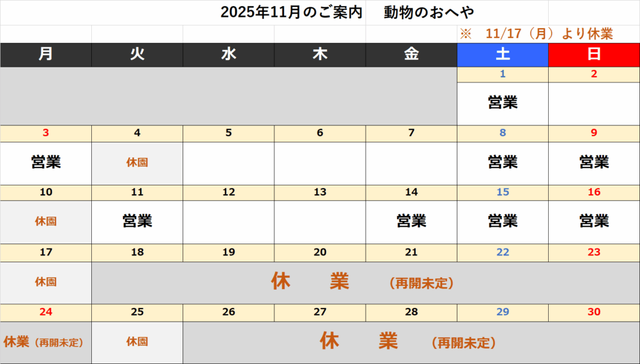Select the 火 weekday header
This screenshot has height=364, width=640.
pos(137,54)
